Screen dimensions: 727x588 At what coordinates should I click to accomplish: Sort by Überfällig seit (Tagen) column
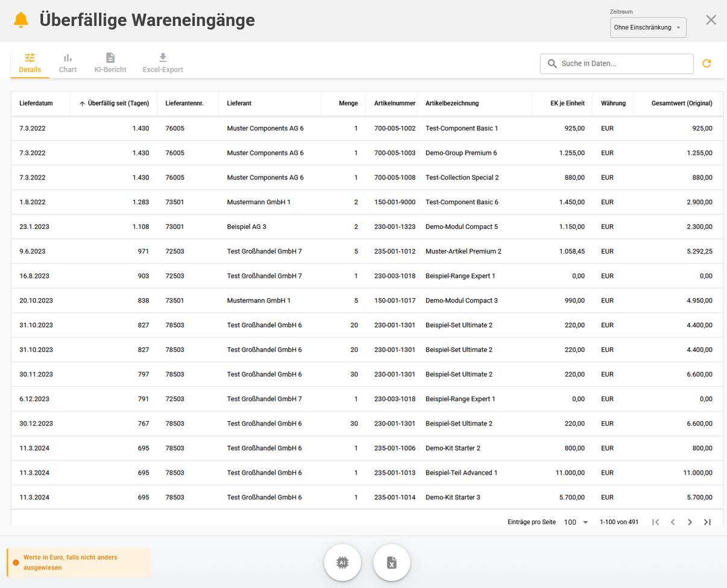(x=118, y=104)
